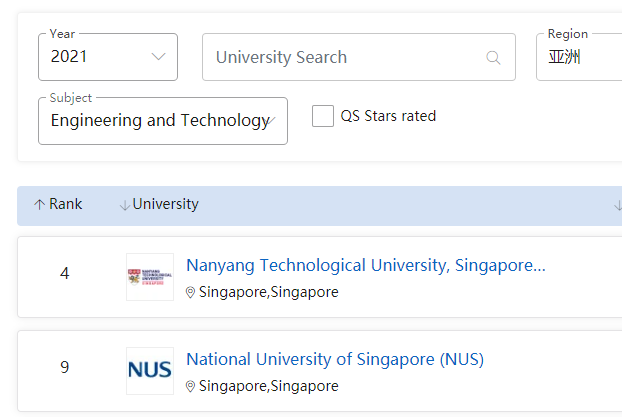Type in the University Search field
This screenshot has width=622, height=417.
click(x=345, y=58)
